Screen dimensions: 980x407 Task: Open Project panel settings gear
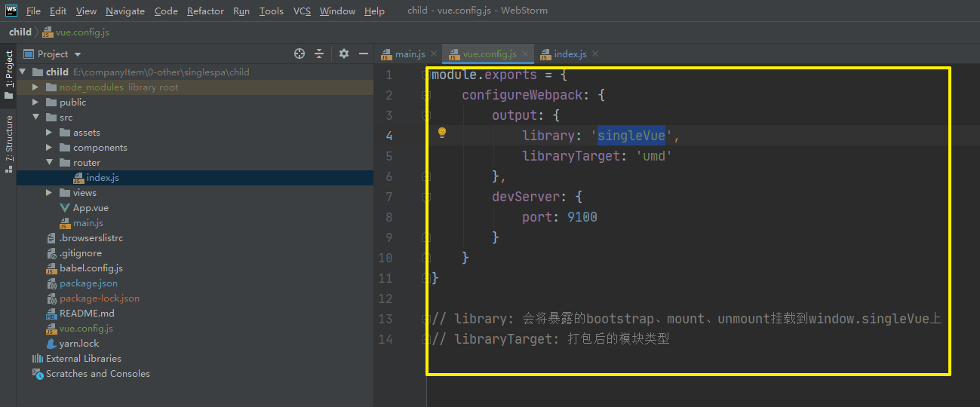(x=344, y=54)
